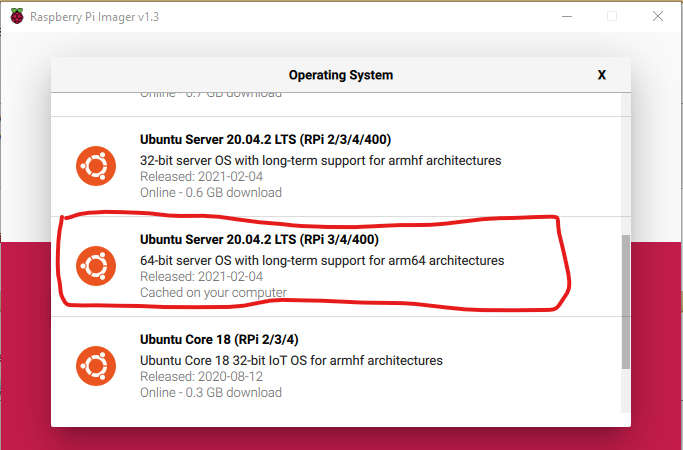Click the 32-bit server OS armhf description
Image resolution: width=683 pixels, height=450 pixels.
point(320,160)
